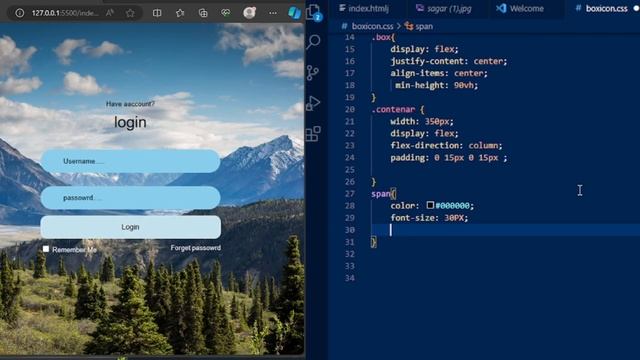Click the 'justify-content: center;' line
This screenshot has width=640, height=360.
pyautogui.click(x=449, y=61)
